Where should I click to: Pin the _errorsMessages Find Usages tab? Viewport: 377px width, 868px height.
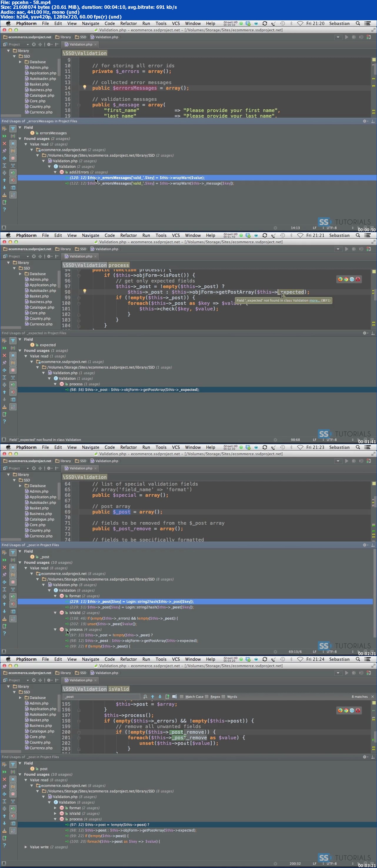[4, 151]
